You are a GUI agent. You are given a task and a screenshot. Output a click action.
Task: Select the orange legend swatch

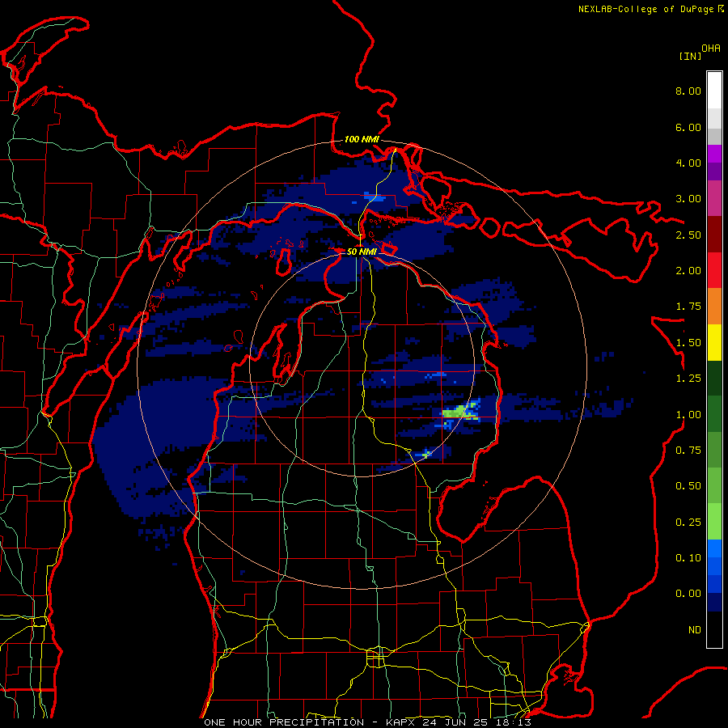pyautogui.click(x=714, y=307)
